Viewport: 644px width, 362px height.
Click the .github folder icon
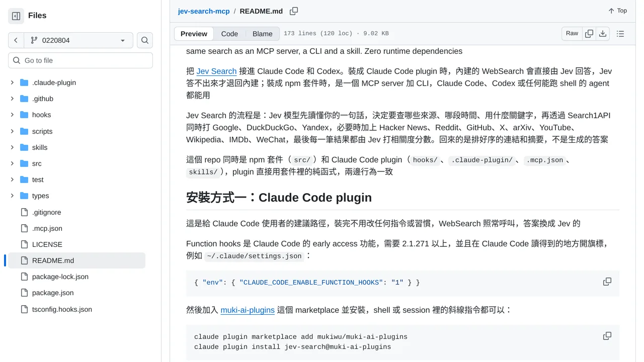click(x=24, y=99)
